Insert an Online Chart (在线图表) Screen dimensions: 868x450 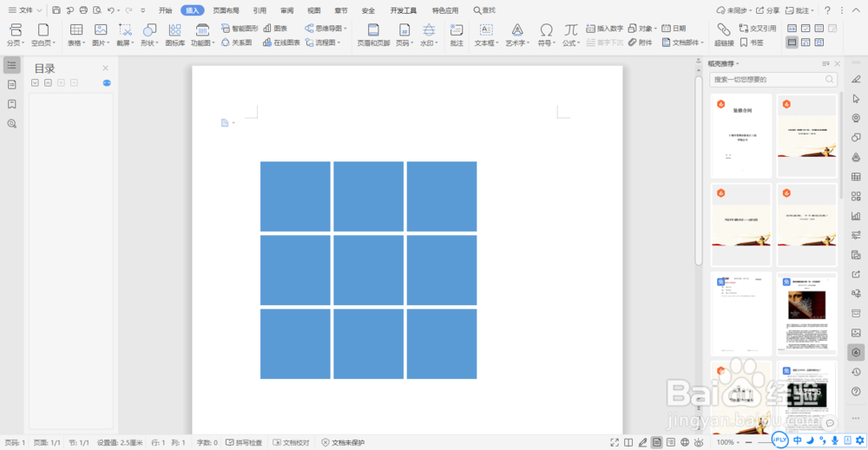pyautogui.click(x=281, y=42)
